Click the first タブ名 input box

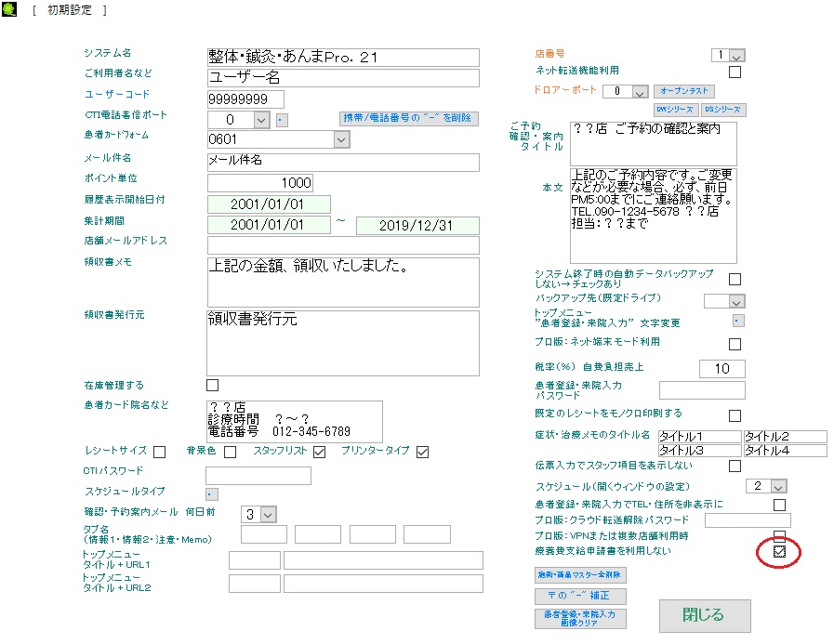(x=264, y=534)
